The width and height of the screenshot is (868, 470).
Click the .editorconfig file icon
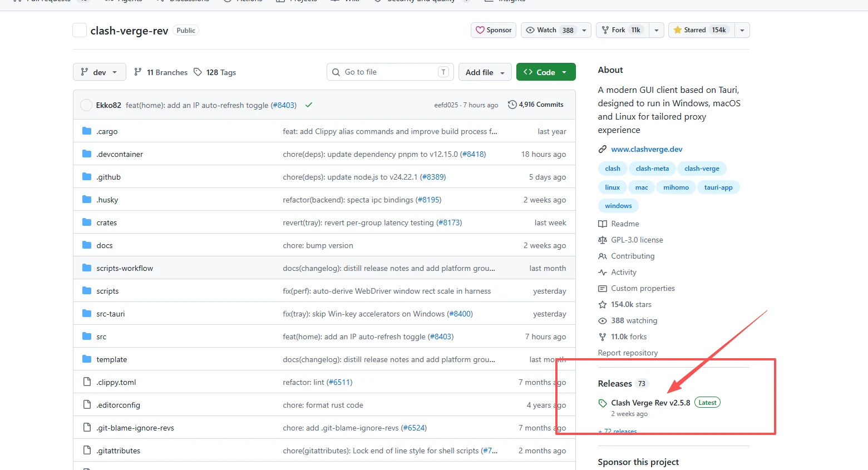[87, 405]
